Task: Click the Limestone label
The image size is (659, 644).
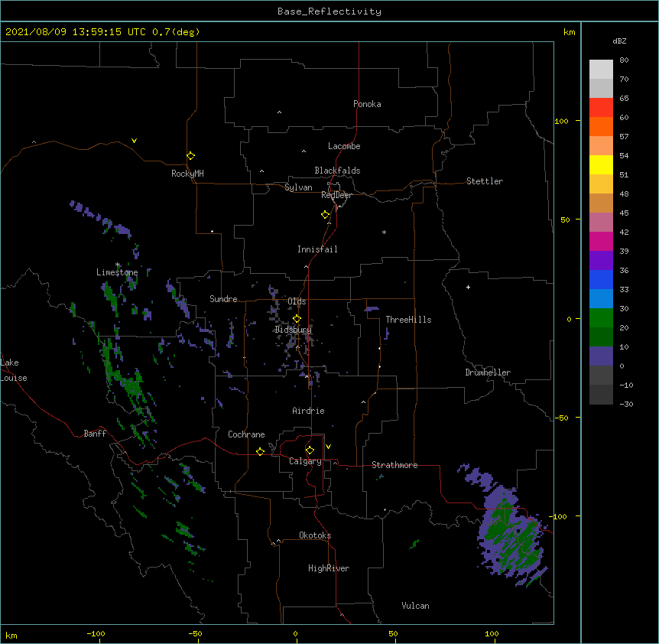Action: click(x=117, y=272)
